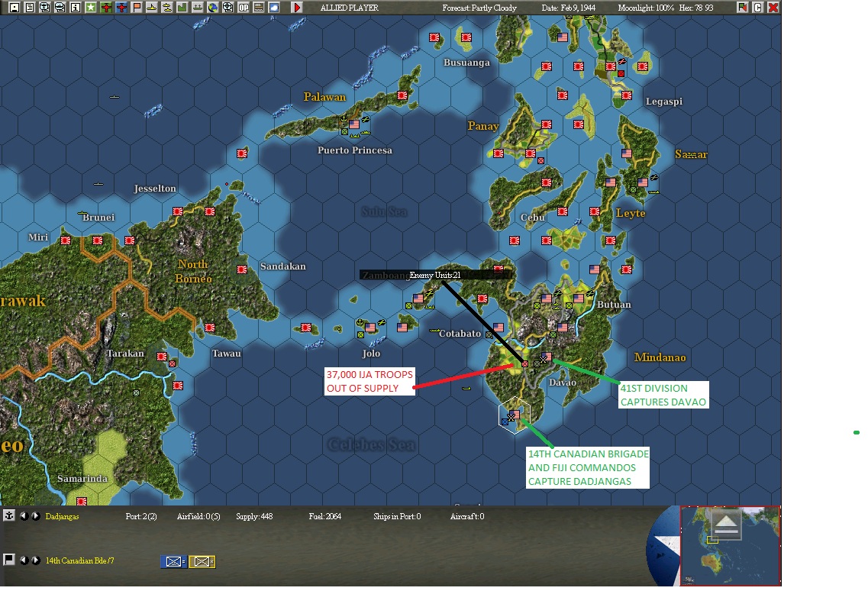Open the document list icon in top toolbar
Screen dimensions: 868x591
30,8
